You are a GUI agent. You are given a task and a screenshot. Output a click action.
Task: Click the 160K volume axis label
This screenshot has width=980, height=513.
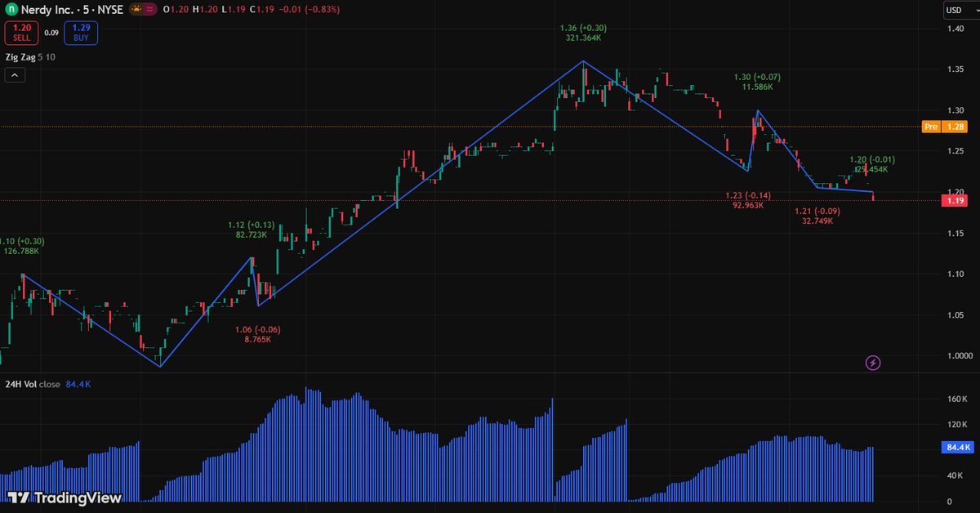click(957, 399)
